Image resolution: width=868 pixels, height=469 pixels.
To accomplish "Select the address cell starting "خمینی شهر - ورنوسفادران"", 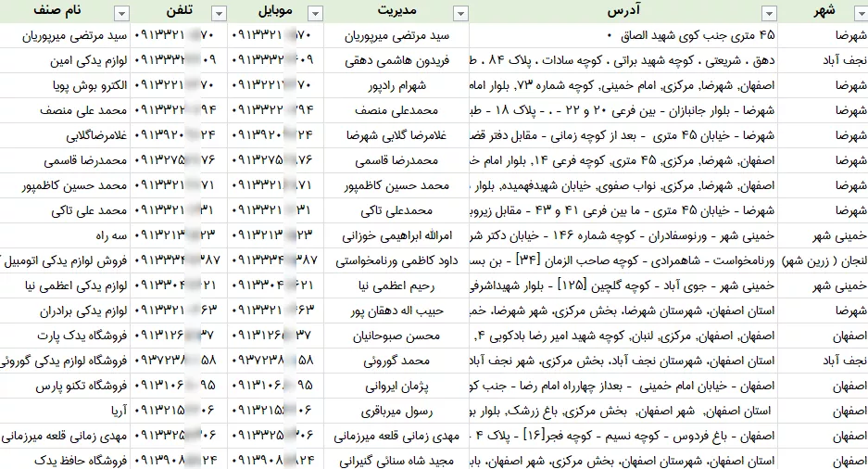I will (x=623, y=235).
